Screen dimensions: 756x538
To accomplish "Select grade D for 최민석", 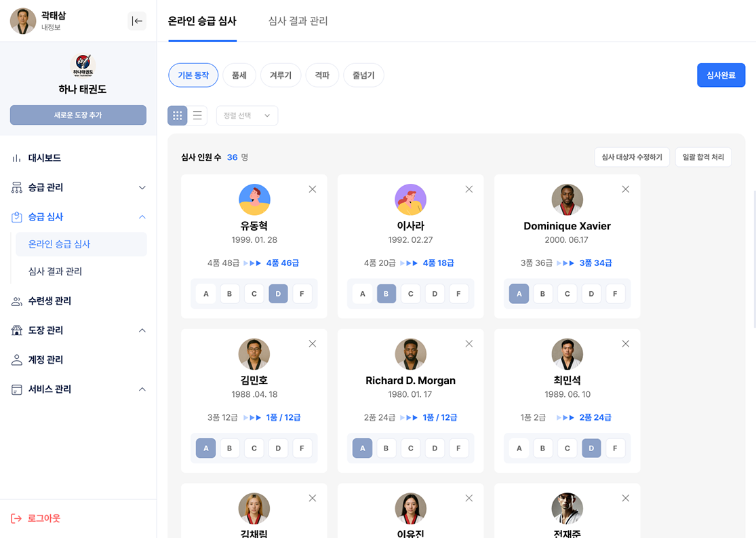I will point(591,448).
